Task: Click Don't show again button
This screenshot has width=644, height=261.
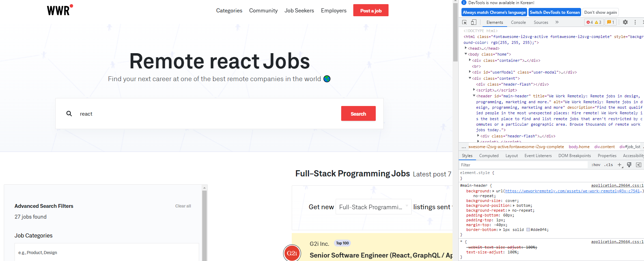Action: point(600,12)
